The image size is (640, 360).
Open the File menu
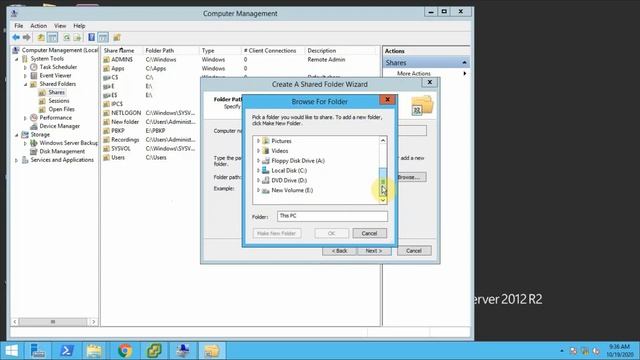(19, 26)
